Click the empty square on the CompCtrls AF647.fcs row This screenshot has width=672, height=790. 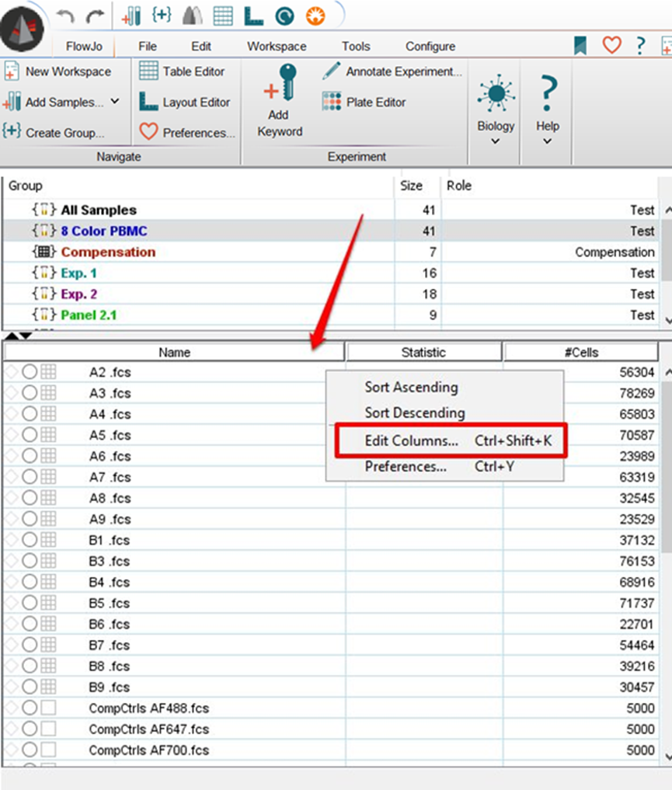[x=48, y=729]
